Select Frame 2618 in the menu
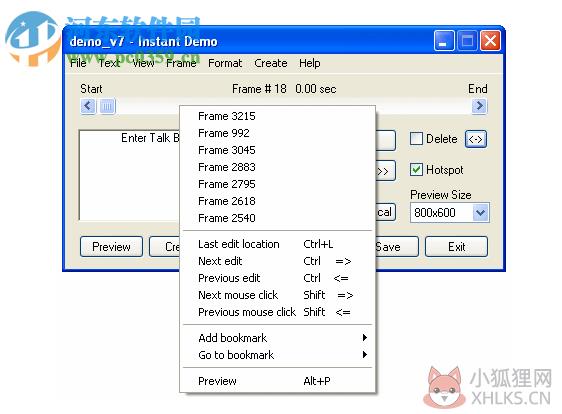 [x=277, y=201]
